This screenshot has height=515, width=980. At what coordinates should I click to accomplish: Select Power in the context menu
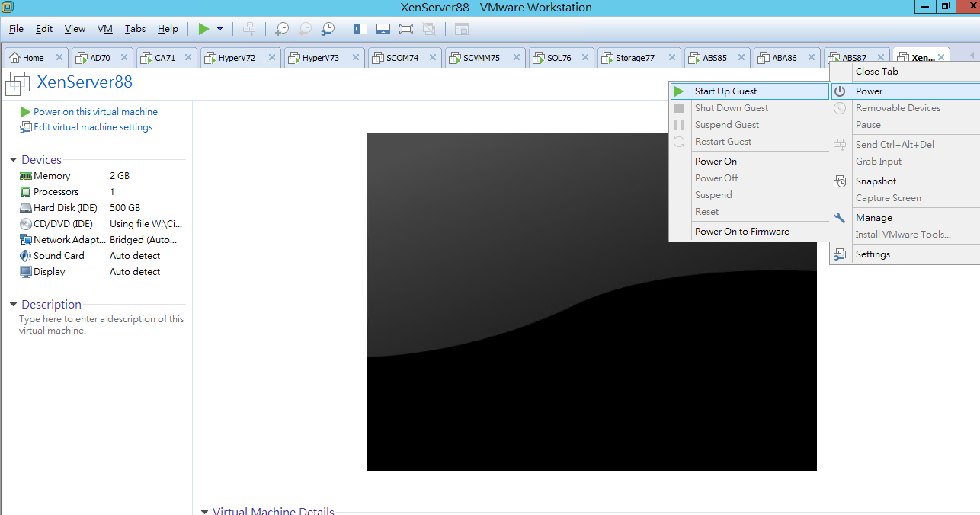(905, 91)
